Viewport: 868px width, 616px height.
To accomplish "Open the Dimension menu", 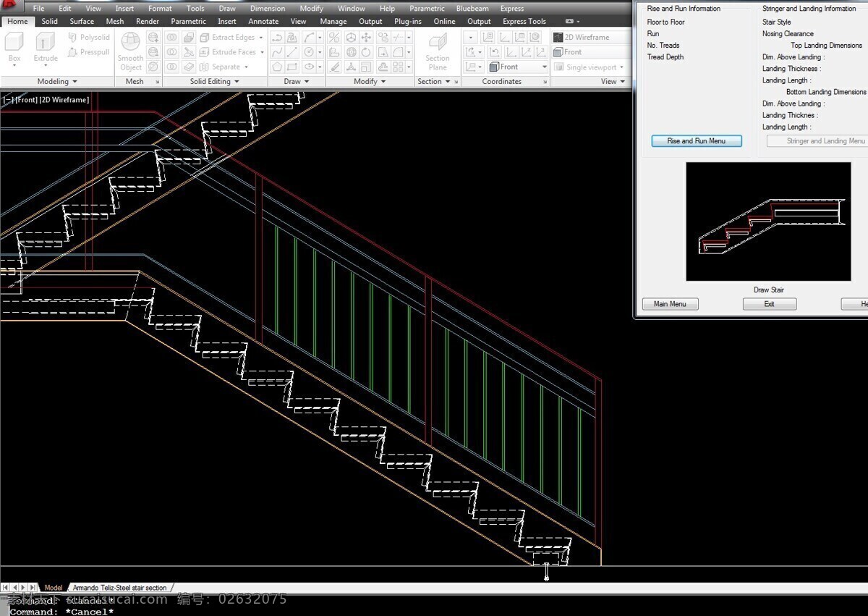I will 268,9.
